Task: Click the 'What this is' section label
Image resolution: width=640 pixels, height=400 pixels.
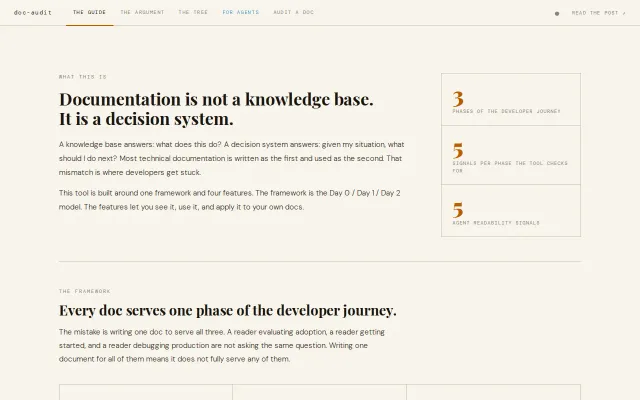Action: click(x=82, y=77)
